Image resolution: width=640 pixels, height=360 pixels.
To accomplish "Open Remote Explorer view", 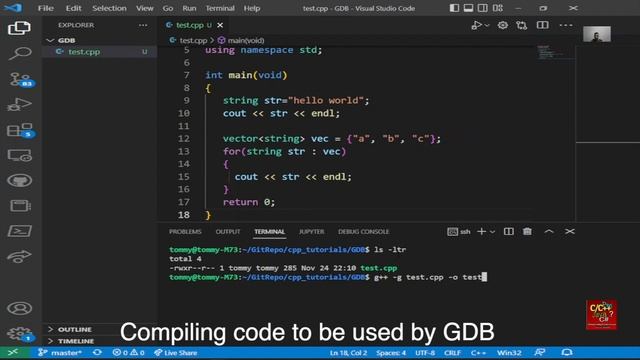I will [x=19, y=156].
